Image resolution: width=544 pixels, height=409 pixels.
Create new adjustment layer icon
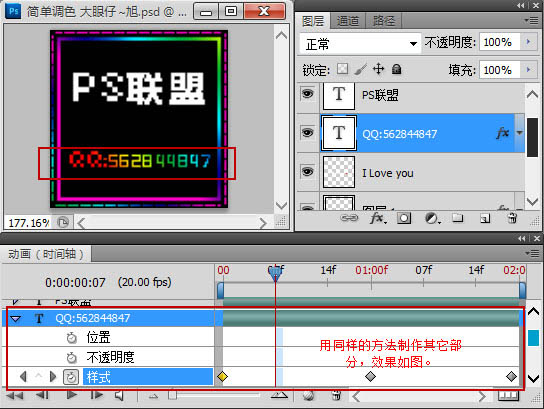tap(432, 218)
